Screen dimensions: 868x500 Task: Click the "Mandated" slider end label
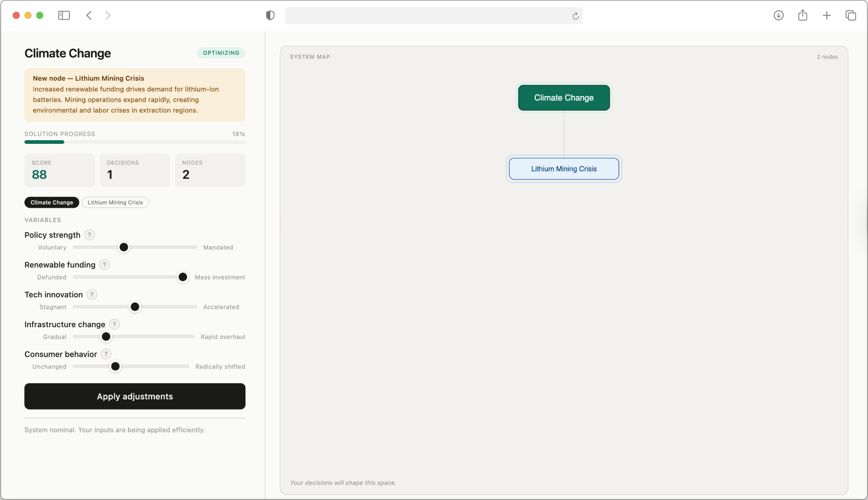point(218,247)
